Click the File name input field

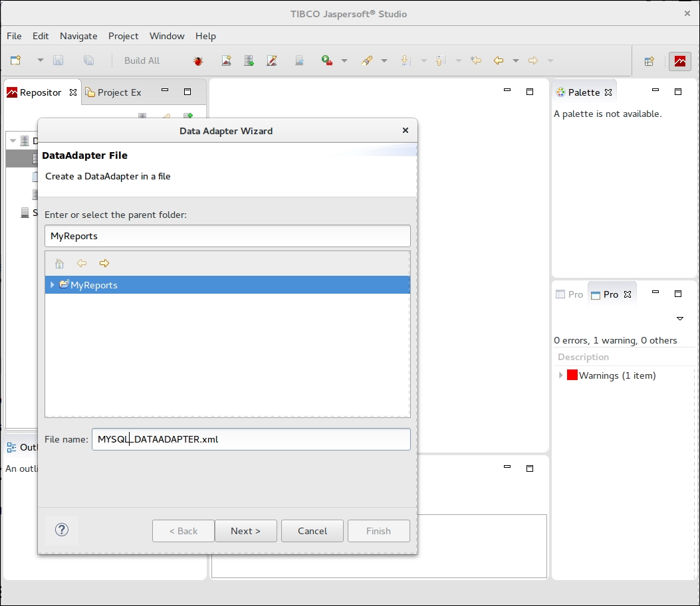click(251, 439)
